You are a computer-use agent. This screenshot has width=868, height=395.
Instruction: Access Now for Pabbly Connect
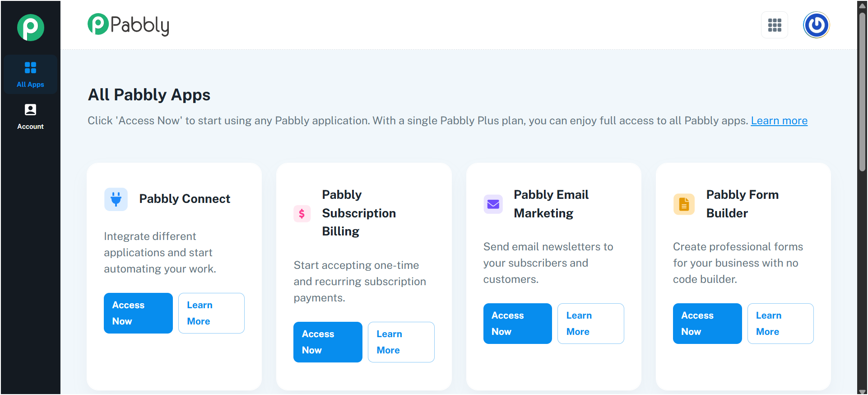pos(138,313)
